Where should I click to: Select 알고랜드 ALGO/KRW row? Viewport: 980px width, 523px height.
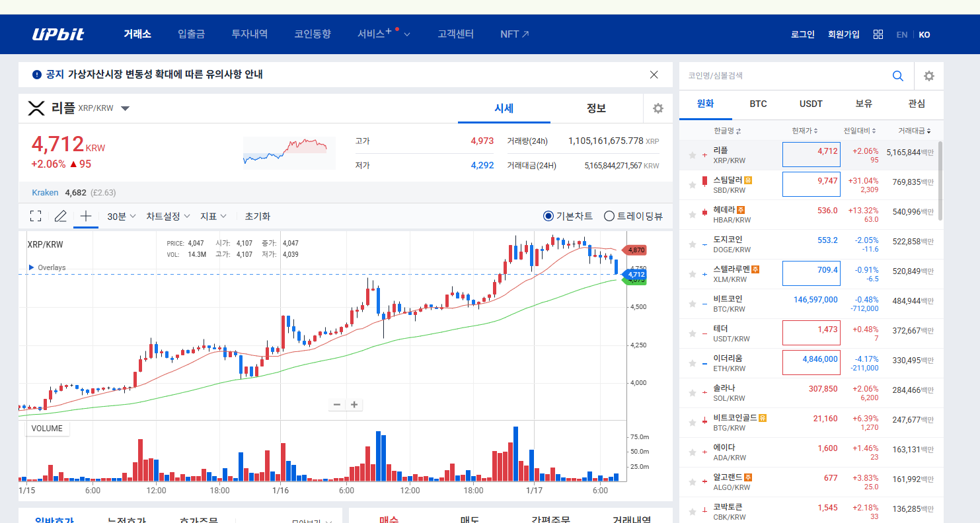[x=811, y=482]
